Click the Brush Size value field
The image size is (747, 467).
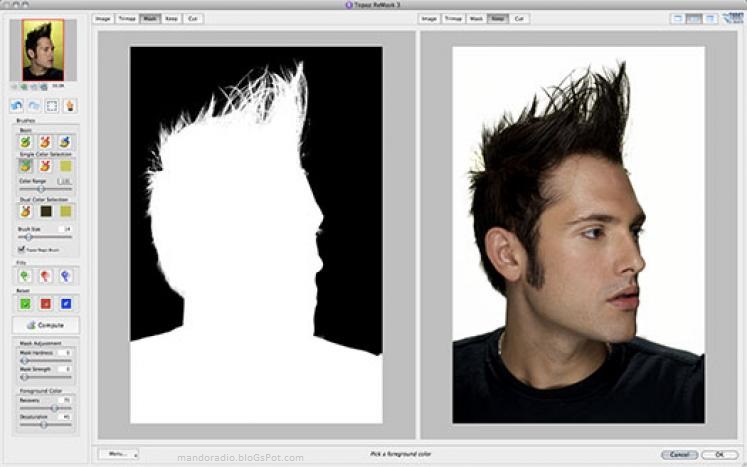[65, 229]
